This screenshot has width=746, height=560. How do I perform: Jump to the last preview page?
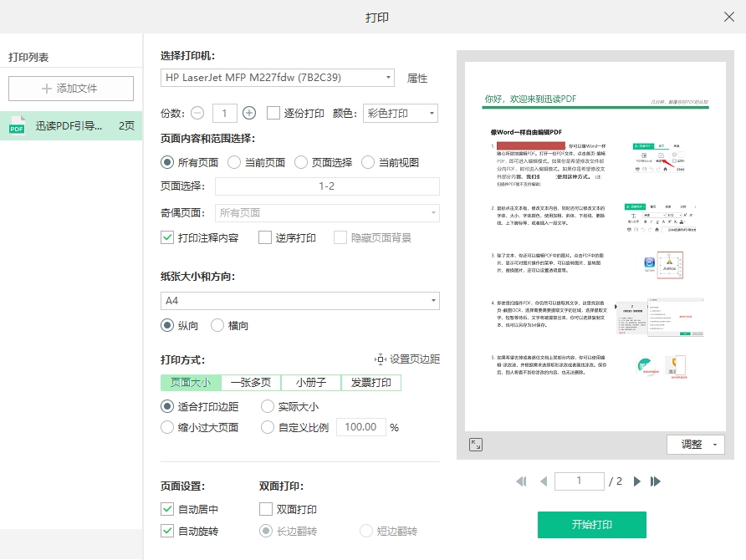pos(656,481)
